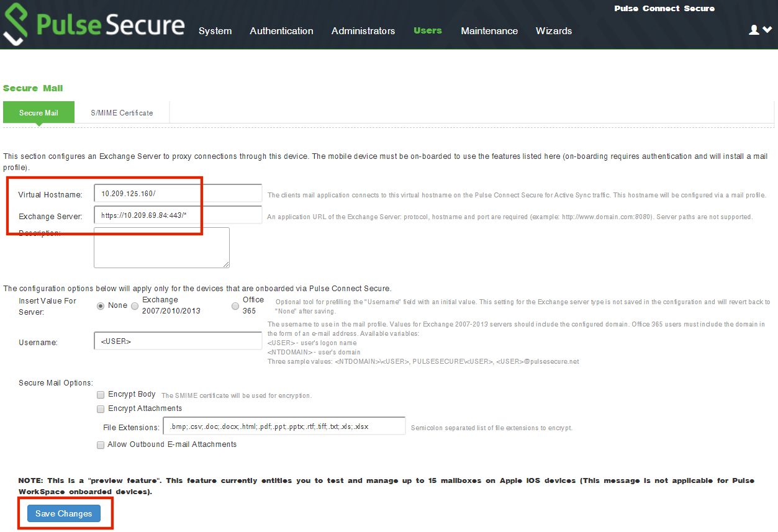Click the Virtual Hostname input field
The image size is (778, 532).
tap(178, 194)
